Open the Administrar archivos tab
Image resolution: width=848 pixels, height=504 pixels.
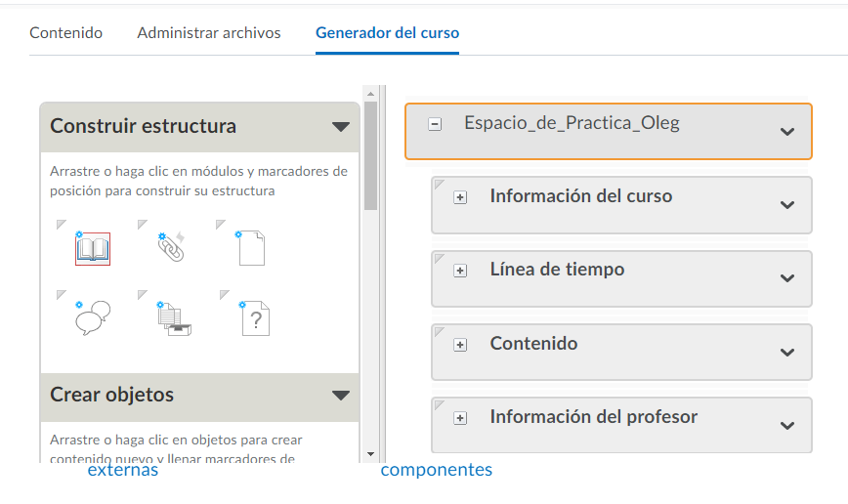coord(209,33)
